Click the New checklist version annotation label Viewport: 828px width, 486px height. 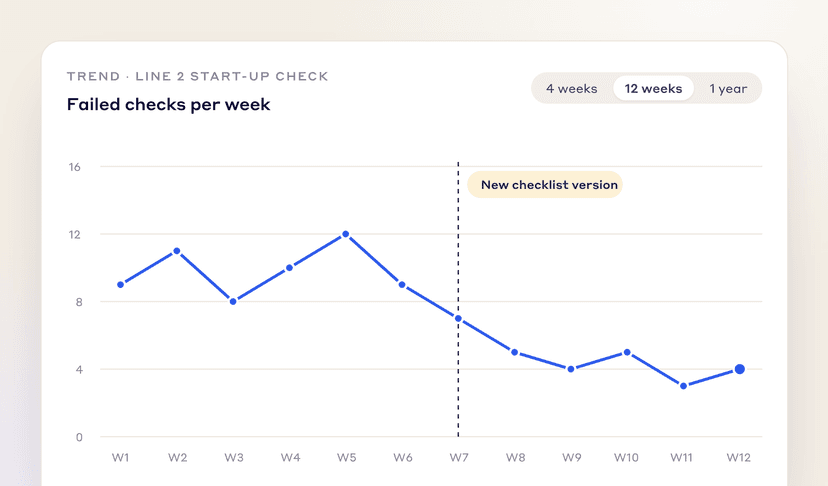pos(545,185)
